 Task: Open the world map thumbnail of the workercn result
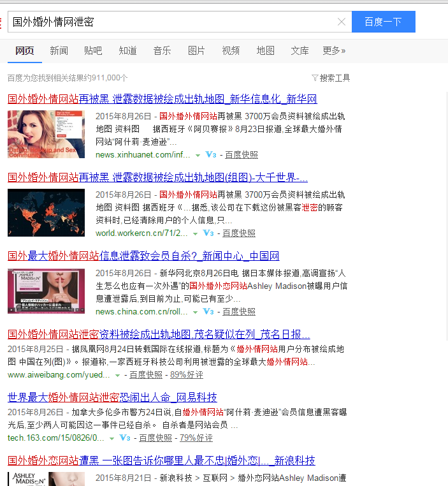pos(46,212)
